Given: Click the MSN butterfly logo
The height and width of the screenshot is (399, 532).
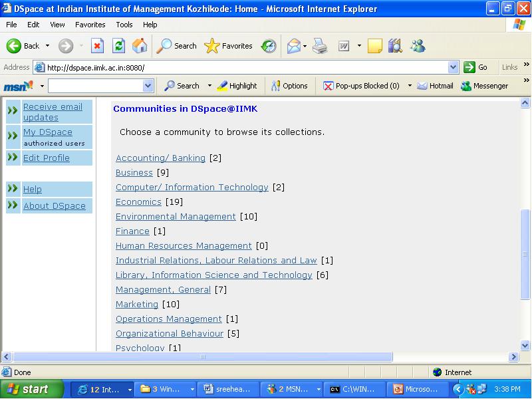Looking at the screenshot, I should point(19,86).
